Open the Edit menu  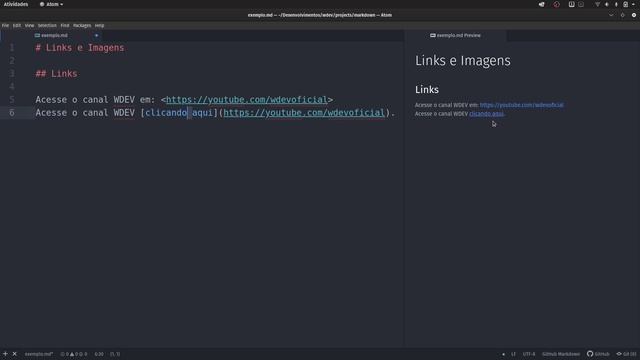click(x=17, y=25)
